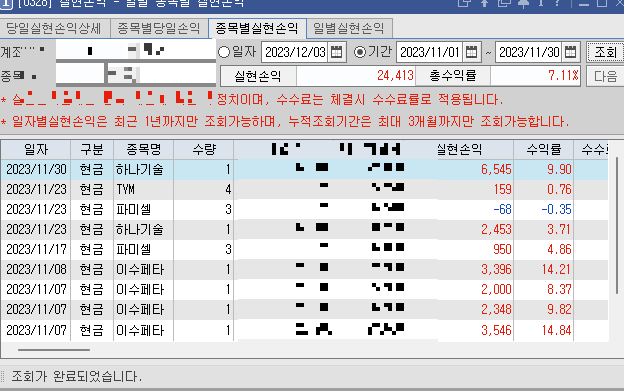
Task: Click the quantity 4 cell in TYM row
Action: click(204, 189)
